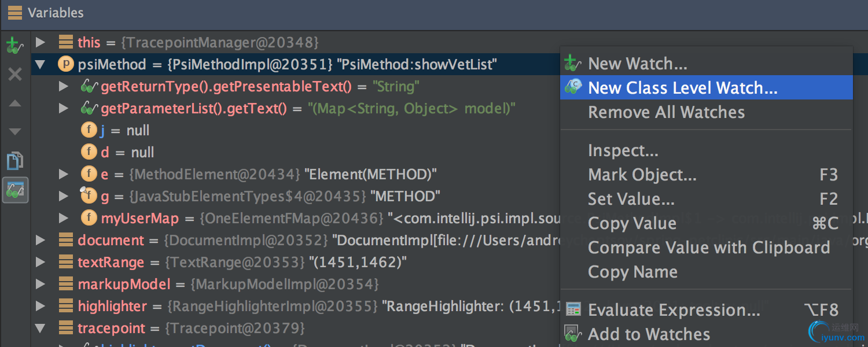Select the markupModel variable row
The image size is (868, 347).
[x=124, y=285]
